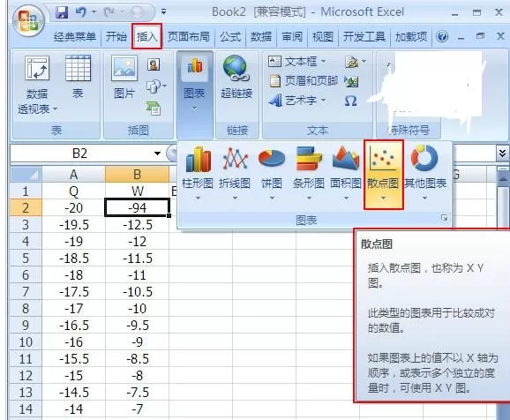Click the vertical scrollbar on the sheet
This screenshot has height=420, width=510.
coord(503,208)
